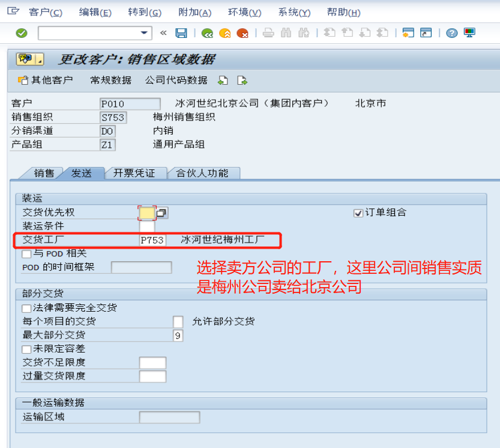Click the Next Page icon

coord(365,32)
